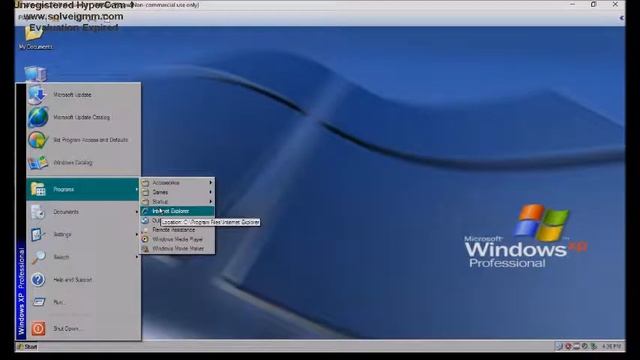The image size is (640, 360).
Task: Select Remote Assistance in Programs submenu
Action: pos(177,230)
